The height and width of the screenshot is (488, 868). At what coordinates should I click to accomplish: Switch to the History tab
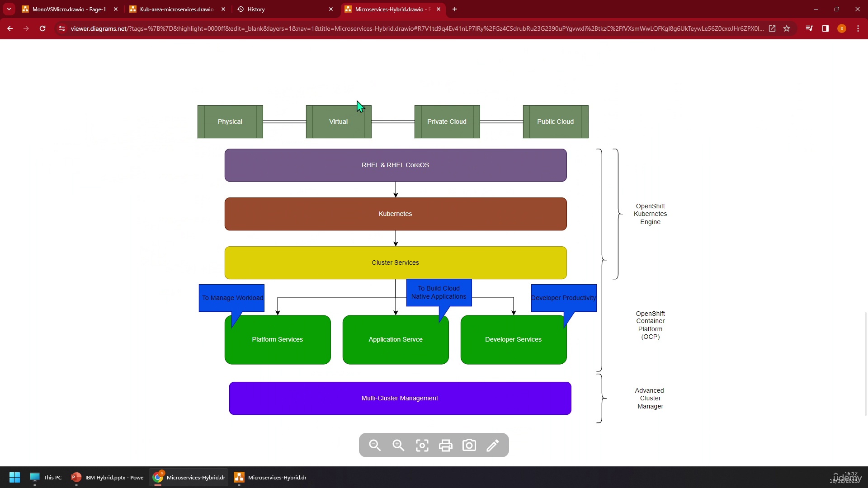click(x=284, y=9)
